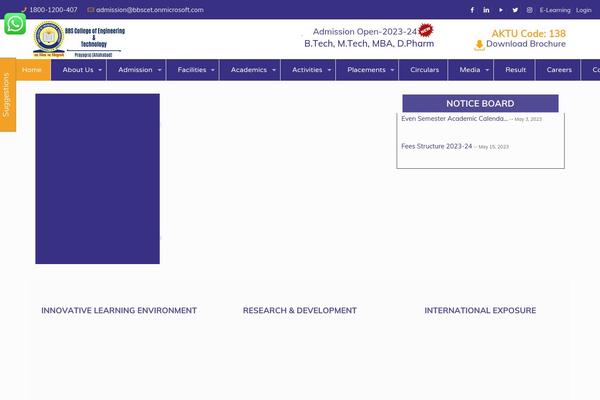Open the LinkedIn icon in top bar
Image resolution: width=600 pixels, height=400 pixels.
point(486,10)
